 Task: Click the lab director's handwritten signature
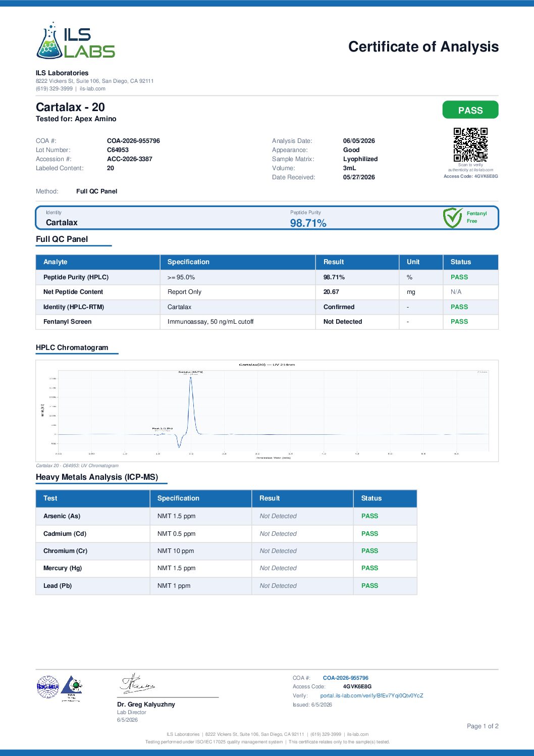click(137, 683)
